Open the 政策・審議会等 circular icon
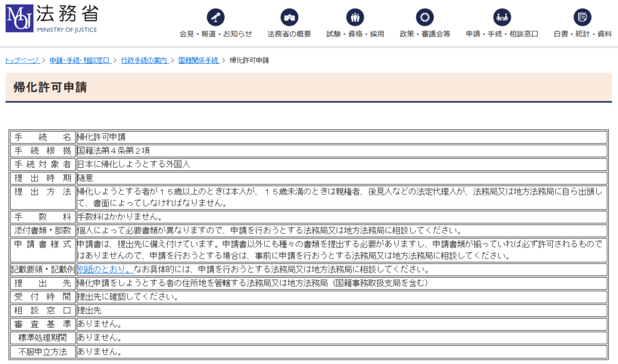This screenshot has height=364, width=618. point(424,16)
